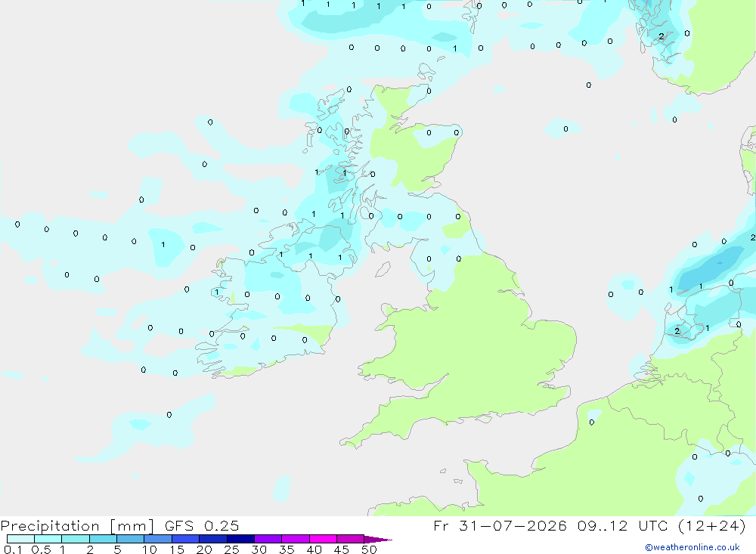Image resolution: width=756 pixels, height=554 pixels.
Task: Click the "GFS 0.25" model label
Action: pyautogui.click(x=202, y=525)
